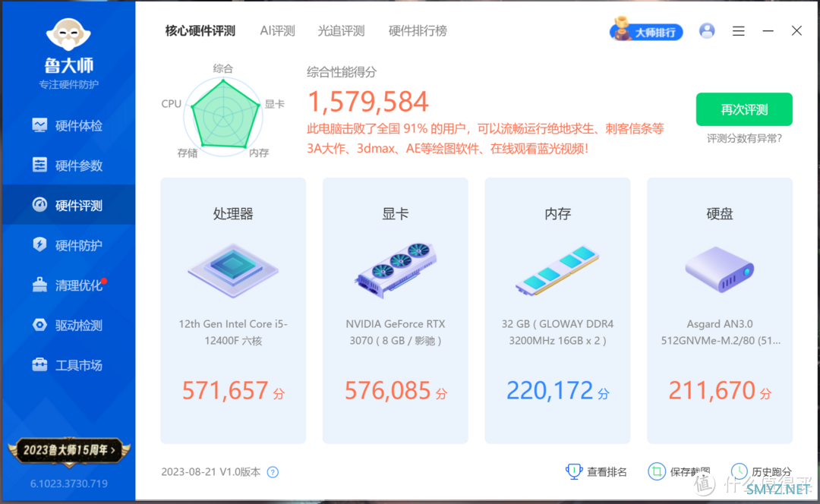Image resolution: width=820 pixels, height=504 pixels.
Task: Switch to the AI评测 tab
Action: pos(277,31)
